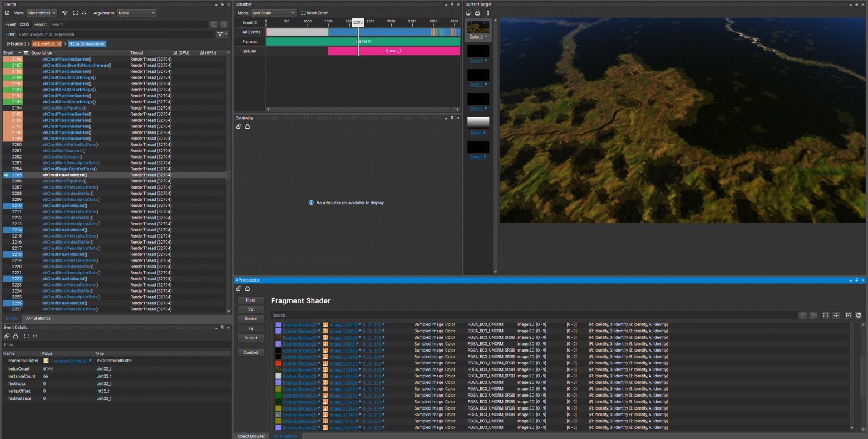Click the Reset Zoom icon in Scrubber
The width and height of the screenshot is (868, 439).
(x=303, y=13)
